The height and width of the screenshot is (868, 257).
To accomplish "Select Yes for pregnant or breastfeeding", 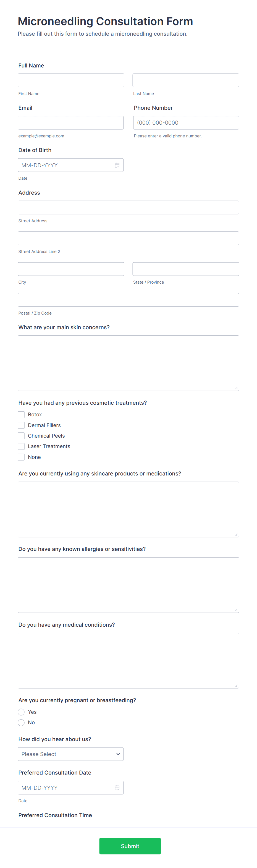I will click(21, 712).
